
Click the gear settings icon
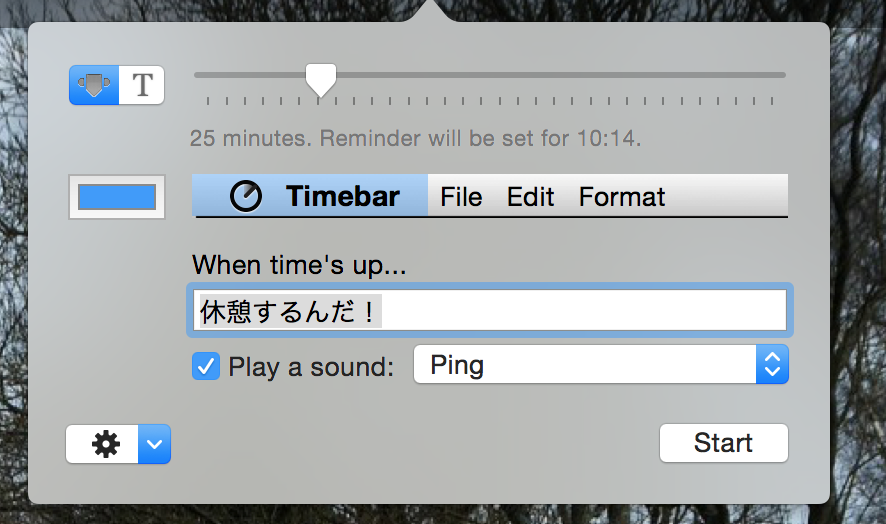click(x=105, y=444)
